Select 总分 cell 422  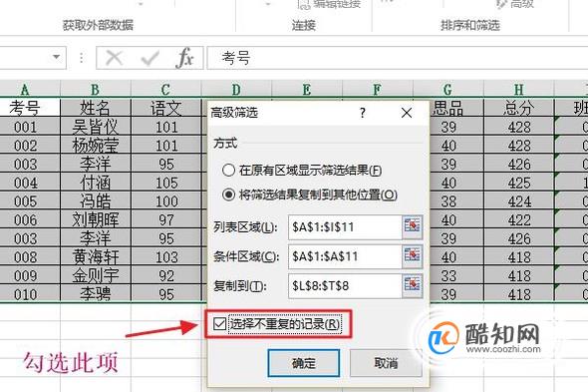(519, 219)
